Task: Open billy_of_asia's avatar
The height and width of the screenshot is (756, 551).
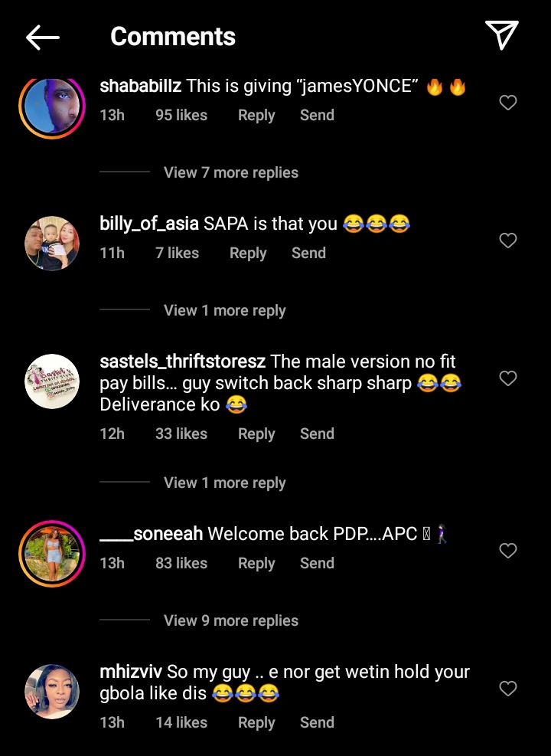Action: 52,244
